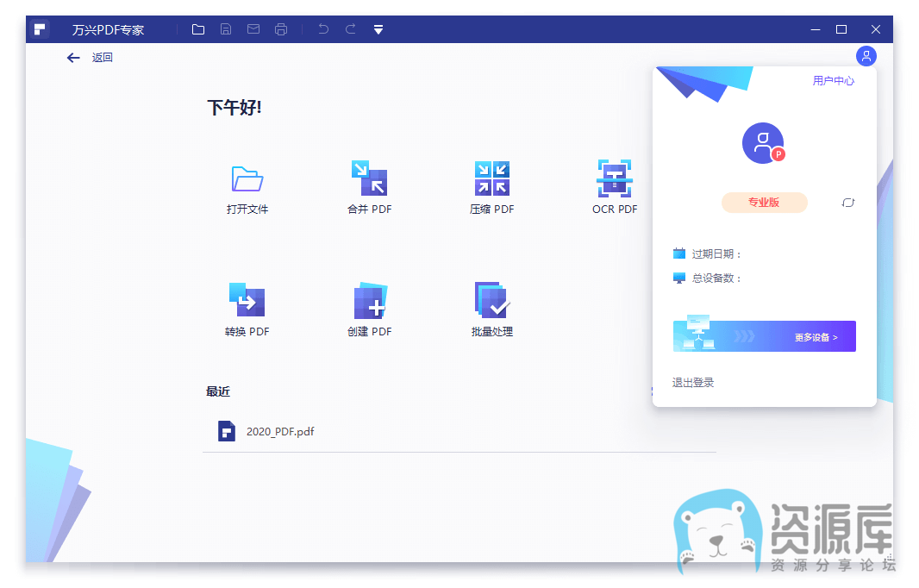
Task: Click the 万兴PDF专家 title text
Action: (108, 30)
